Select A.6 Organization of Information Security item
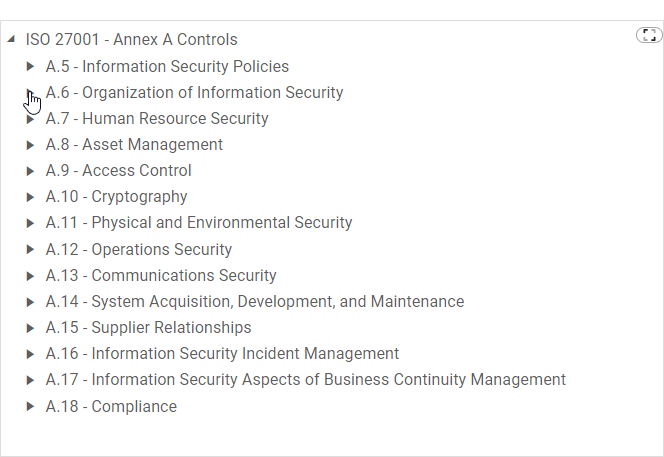The width and height of the screenshot is (664, 457). (x=194, y=93)
